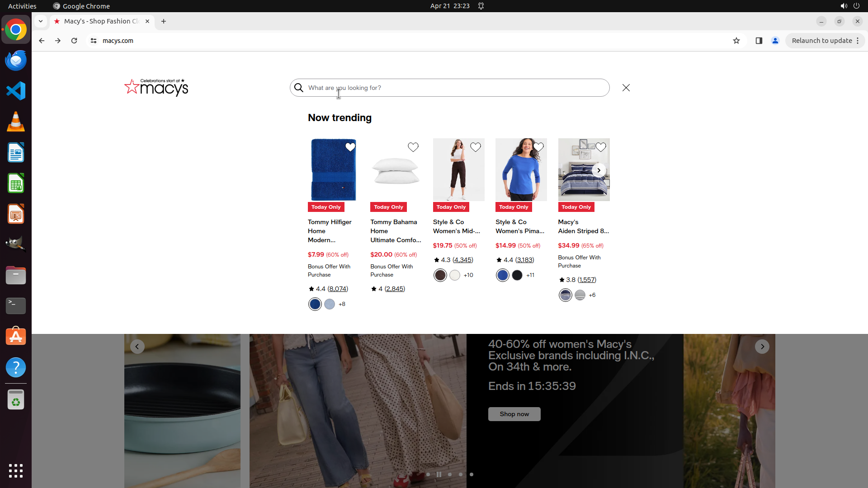
Task: Open a new browser tab
Action: [164, 21]
